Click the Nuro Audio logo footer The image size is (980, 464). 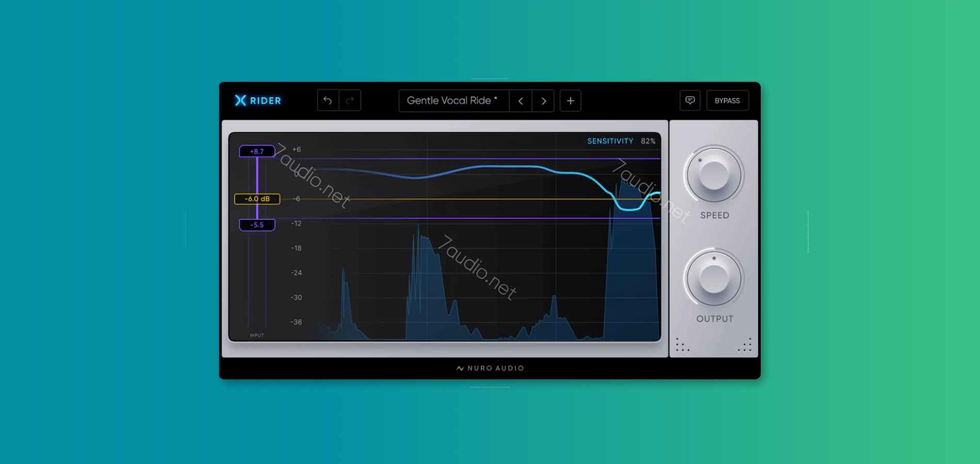click(490, 368)
